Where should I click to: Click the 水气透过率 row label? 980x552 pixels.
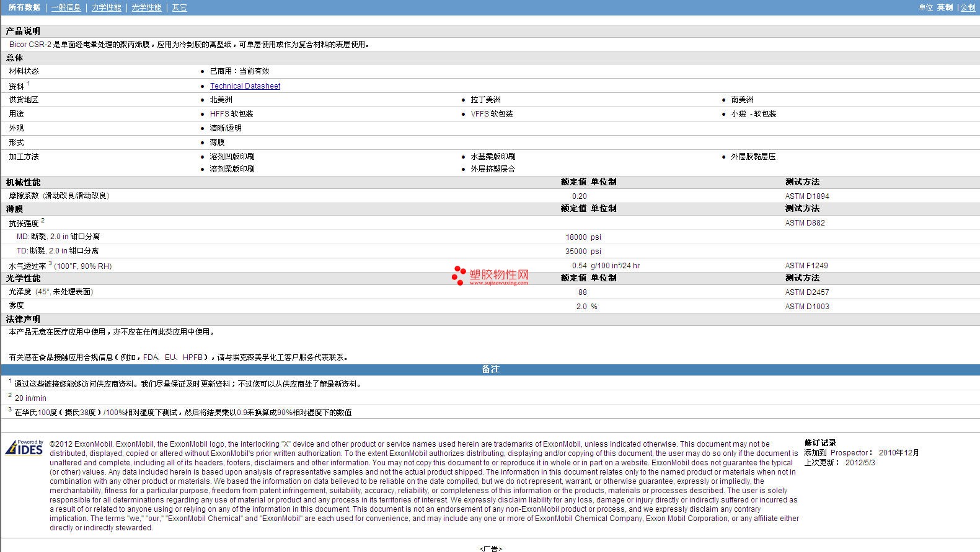point(27,266)
